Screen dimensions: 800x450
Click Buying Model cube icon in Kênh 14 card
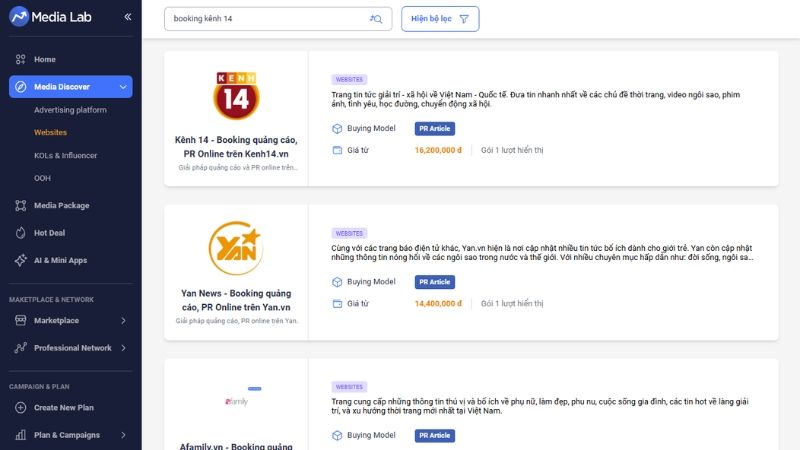[337, 129]
